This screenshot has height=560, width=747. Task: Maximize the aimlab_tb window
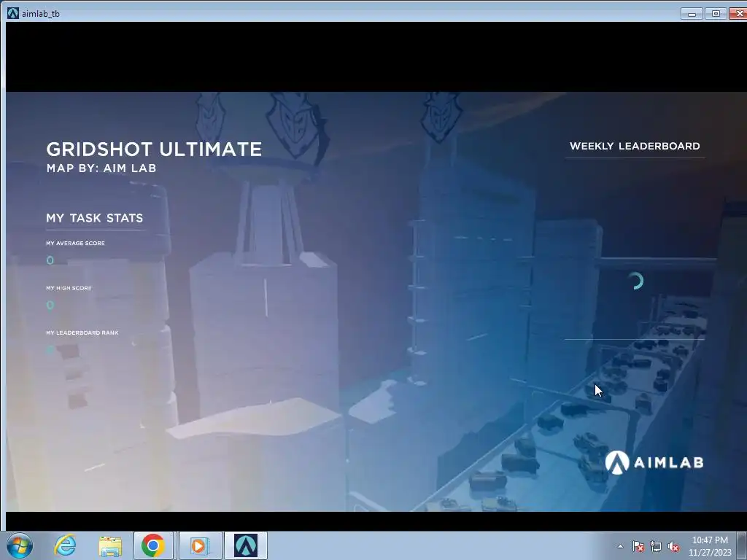point(716,14)
